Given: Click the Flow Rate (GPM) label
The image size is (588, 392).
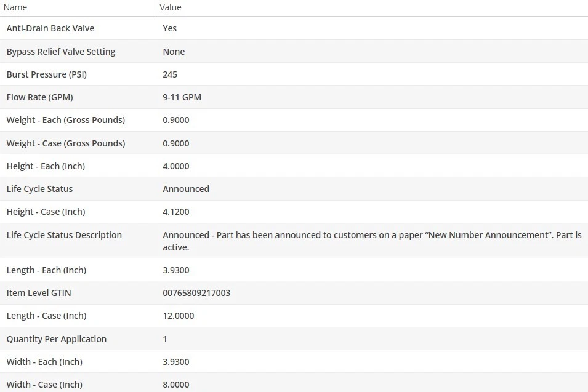Looking at the screenshot, I should [40, 97].
